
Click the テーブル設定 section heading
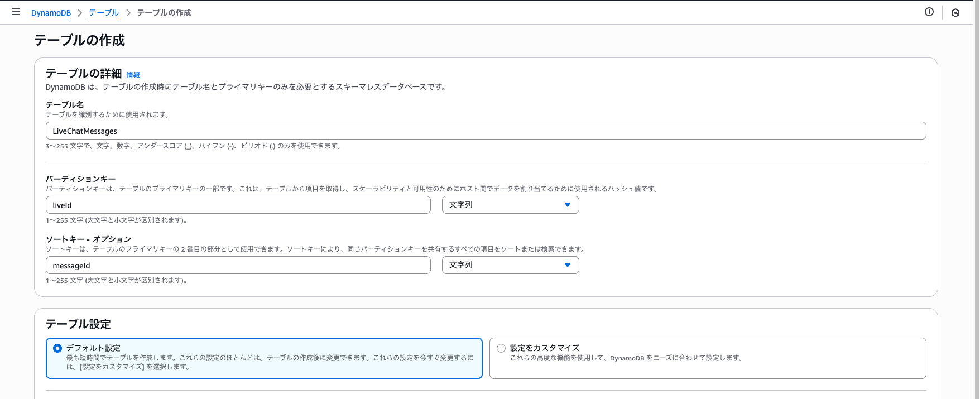point(78,324)
